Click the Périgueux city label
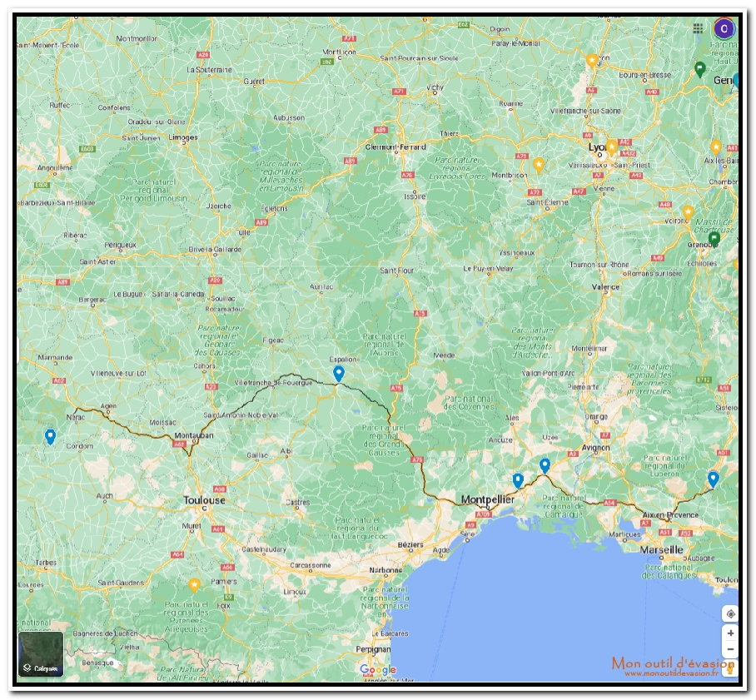Viewport: 756px width, 700px height. click(x=121, y=245)
